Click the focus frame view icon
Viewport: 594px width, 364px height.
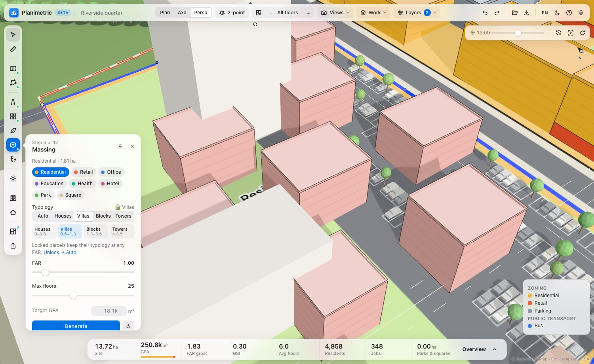coord(571,33)
